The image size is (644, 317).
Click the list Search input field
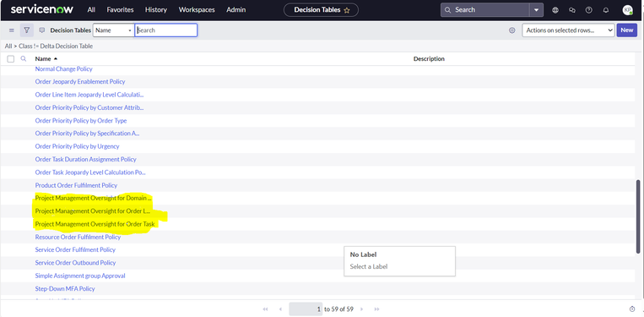point(166,30)
